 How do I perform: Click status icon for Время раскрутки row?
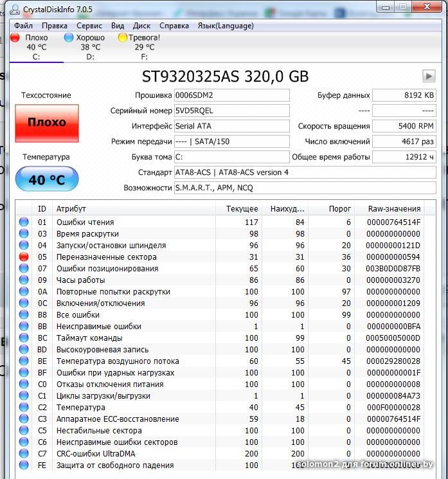pyautogui.click(x=24, y=233)
